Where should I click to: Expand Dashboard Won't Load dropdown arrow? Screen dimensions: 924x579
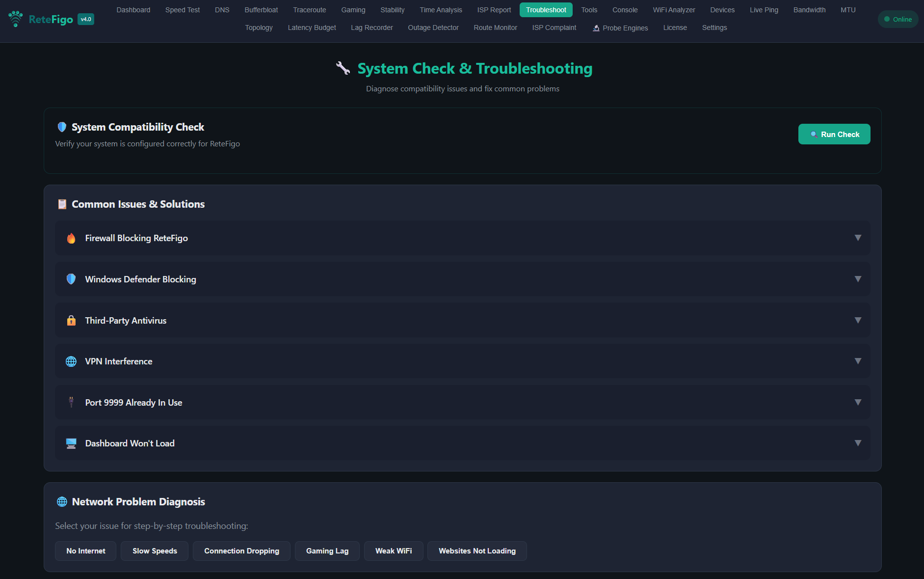pyautogui.click(x=858, y=443)
